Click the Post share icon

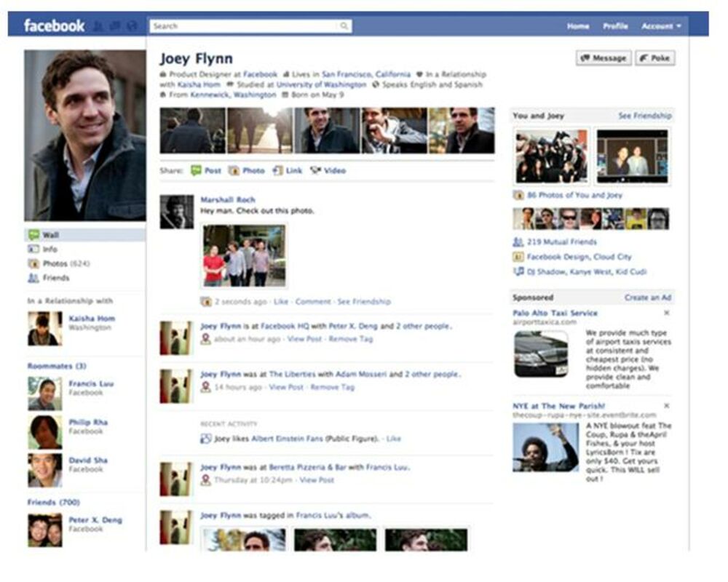pos(196,171)
